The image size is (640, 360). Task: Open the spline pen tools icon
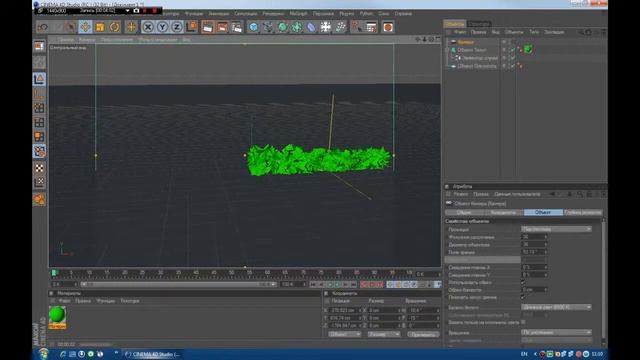[268, 27]
